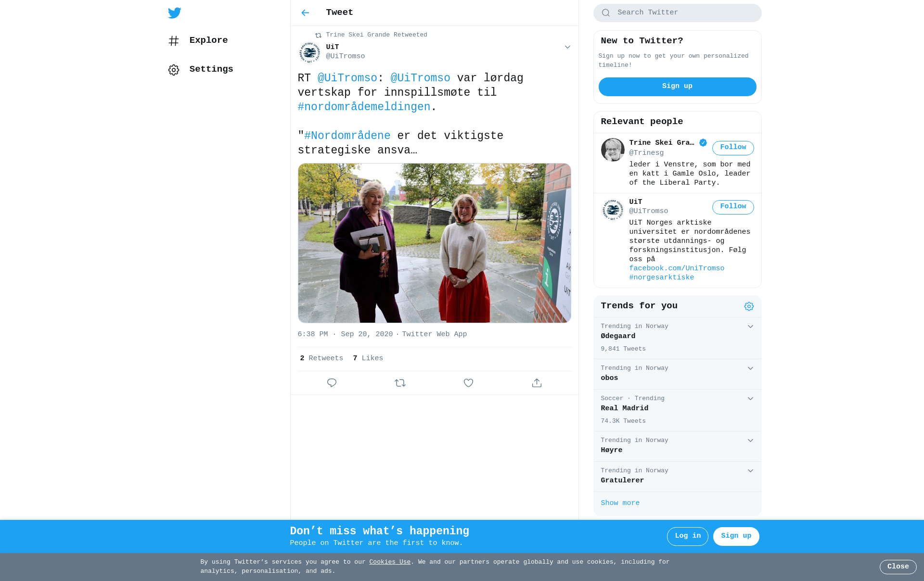Click Sign up in New to Twitter box

point(677,87)
